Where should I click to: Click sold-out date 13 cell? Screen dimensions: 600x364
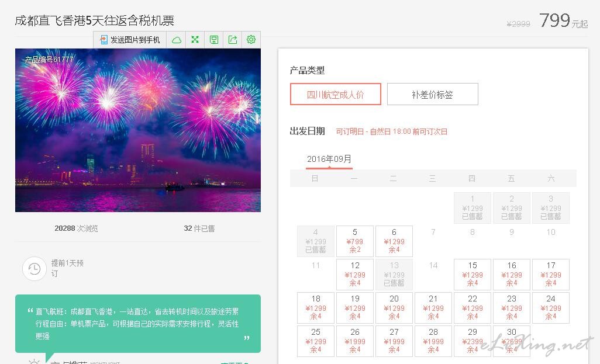394,274
